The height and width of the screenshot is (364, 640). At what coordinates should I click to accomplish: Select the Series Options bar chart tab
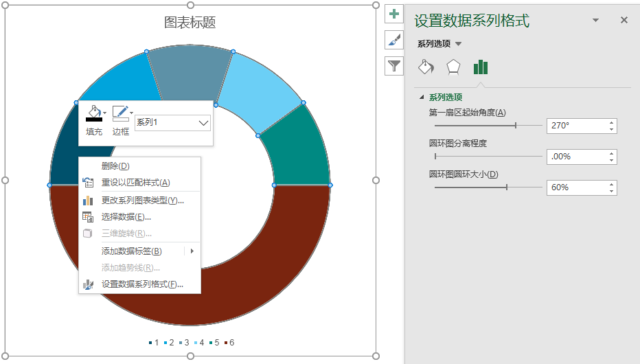(481, 67)
